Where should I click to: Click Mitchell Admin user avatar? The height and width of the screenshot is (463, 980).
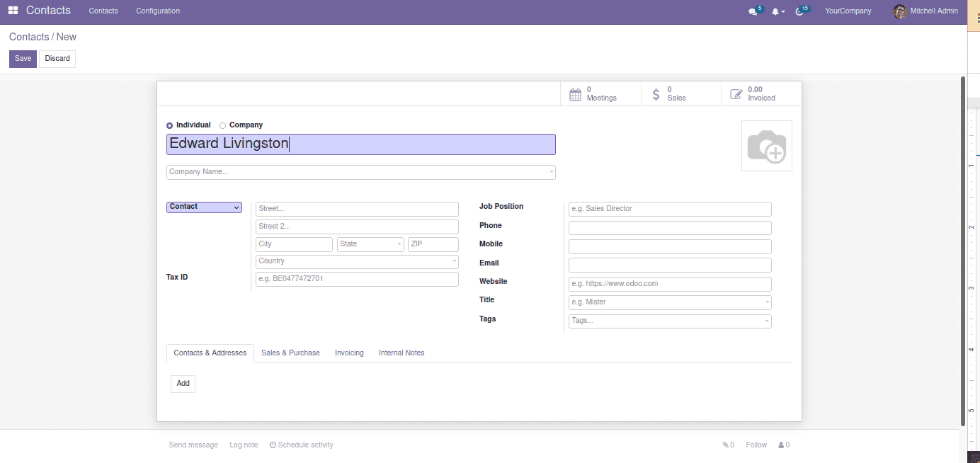900,11
